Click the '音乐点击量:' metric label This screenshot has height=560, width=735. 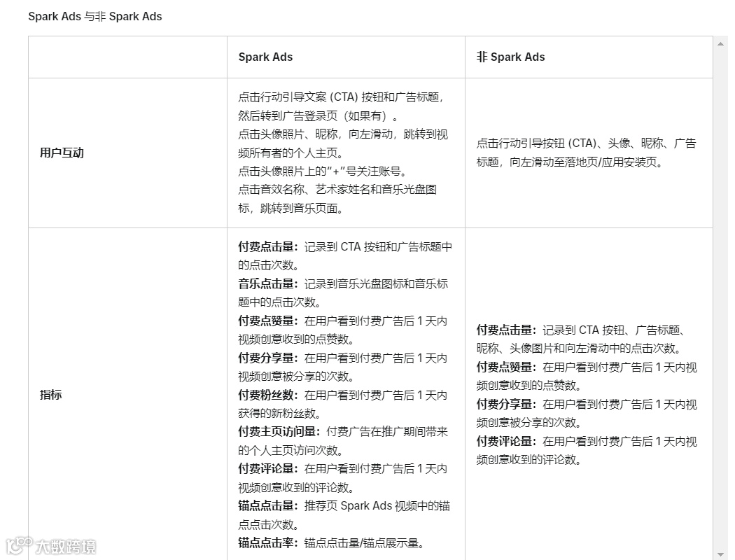(268, 283)
